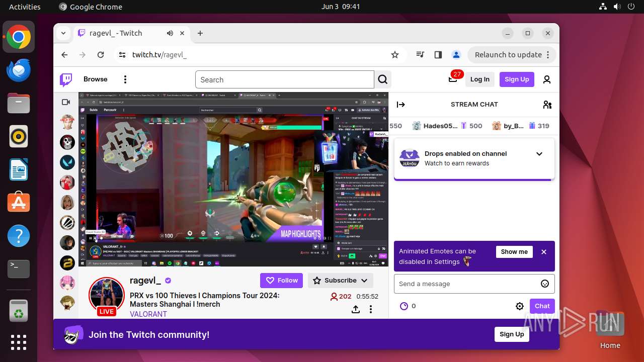
Task: Collapse the stream chat panel
Action: [x=401, y=105]
